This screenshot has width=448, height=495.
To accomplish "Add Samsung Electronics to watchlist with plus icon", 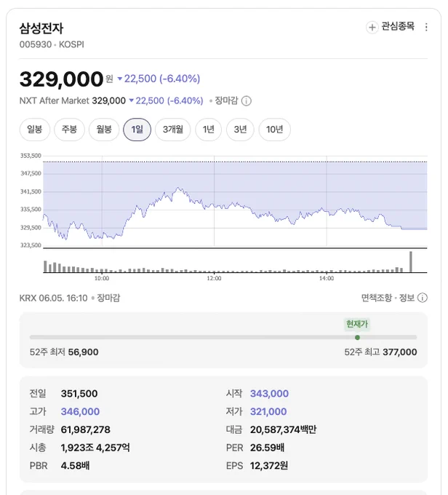I will (372, 27).
